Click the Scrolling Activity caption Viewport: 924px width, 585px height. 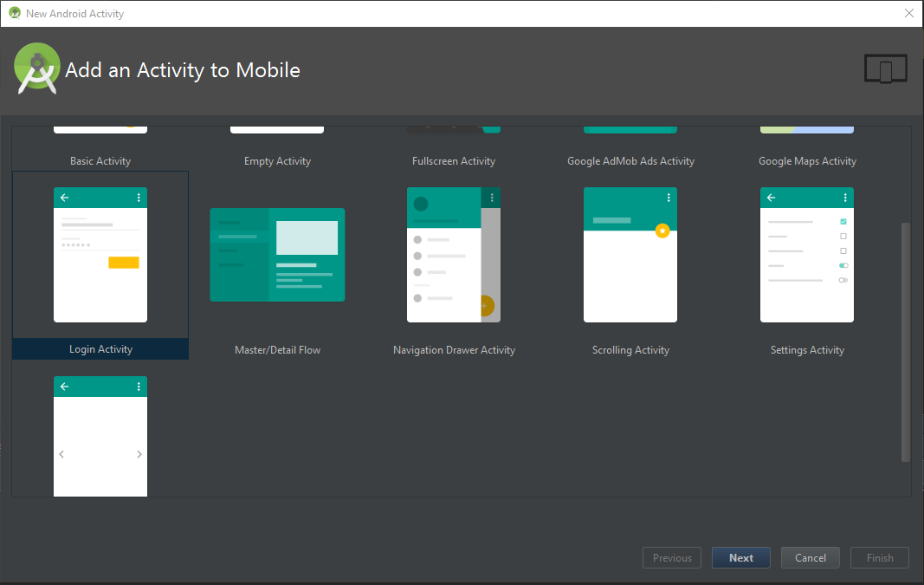point(630,350)
